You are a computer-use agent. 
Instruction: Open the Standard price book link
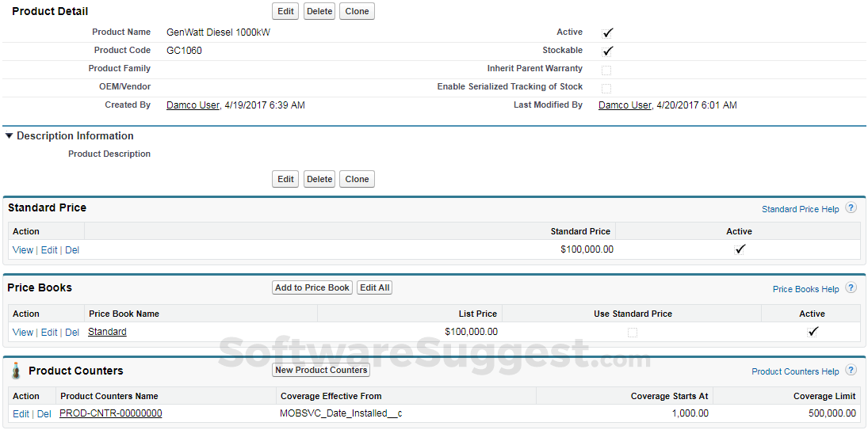107,333
